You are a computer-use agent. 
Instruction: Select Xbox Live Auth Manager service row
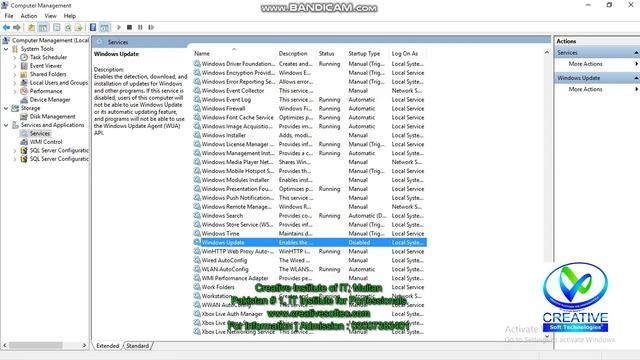[x=310, y=314]
